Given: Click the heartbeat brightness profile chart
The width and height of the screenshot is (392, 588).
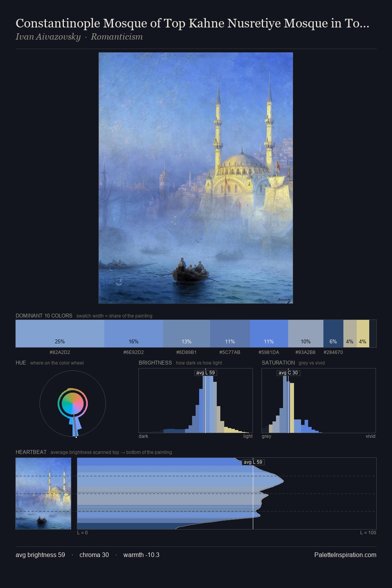Looking at the screenshot, I should pos(227,494).
